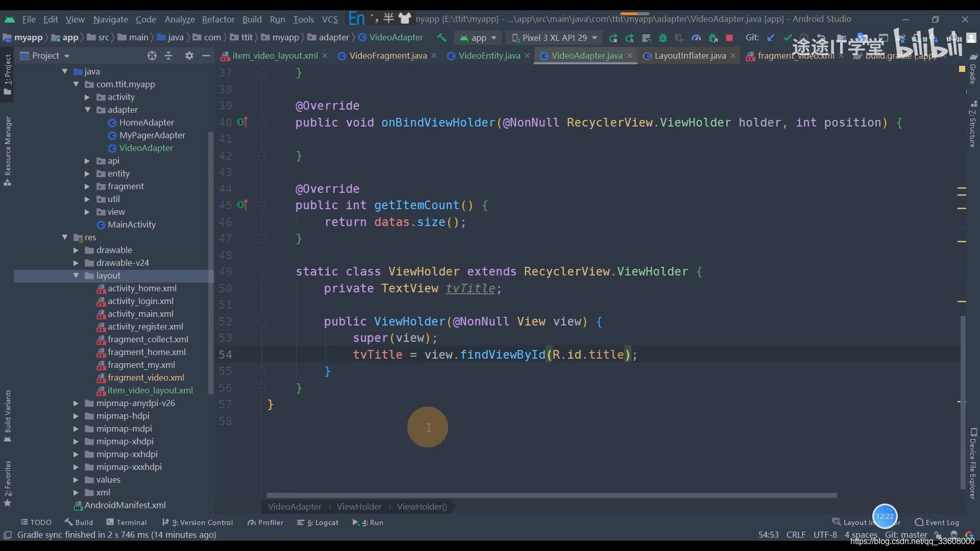Open Resource Manager side panel

coord(7,151)
